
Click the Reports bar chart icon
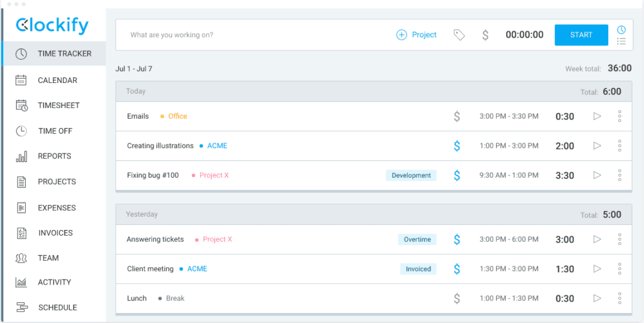(x=21, y=156)
